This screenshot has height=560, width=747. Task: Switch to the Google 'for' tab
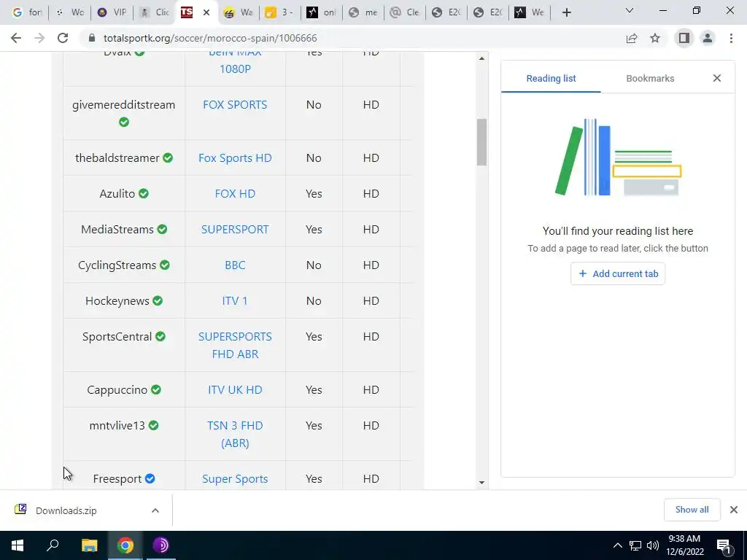click(26, 13)
